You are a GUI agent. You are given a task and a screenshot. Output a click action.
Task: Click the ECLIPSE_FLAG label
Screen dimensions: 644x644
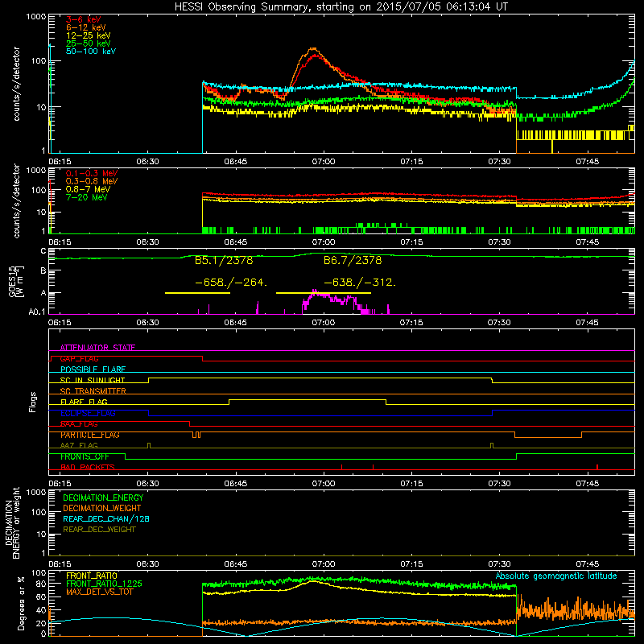click(x=88, y=413)
